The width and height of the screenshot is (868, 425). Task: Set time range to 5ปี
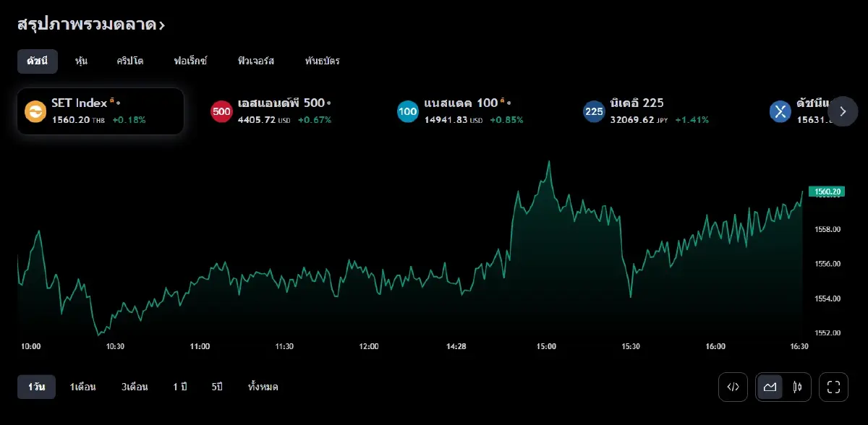pos(217,387)
